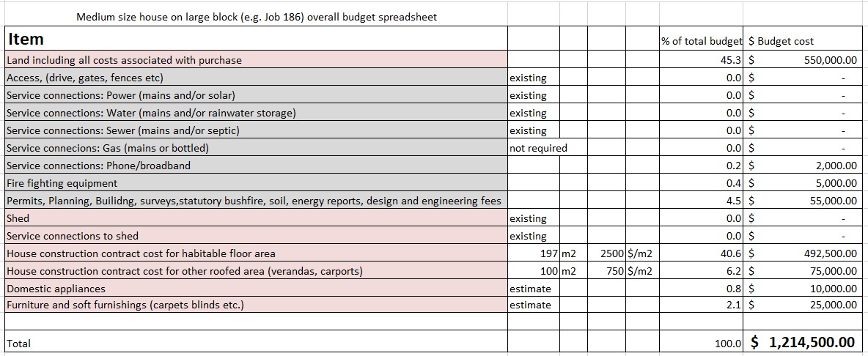
Task: Click the 197 habitable floor area cell
Action: pyautogui.click(x=533, y=253)
